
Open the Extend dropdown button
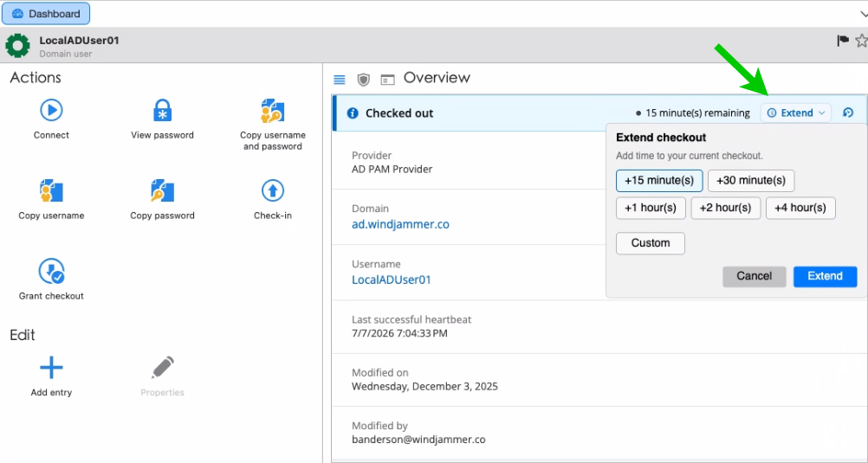pyautogui.click(x=795, y=113)
